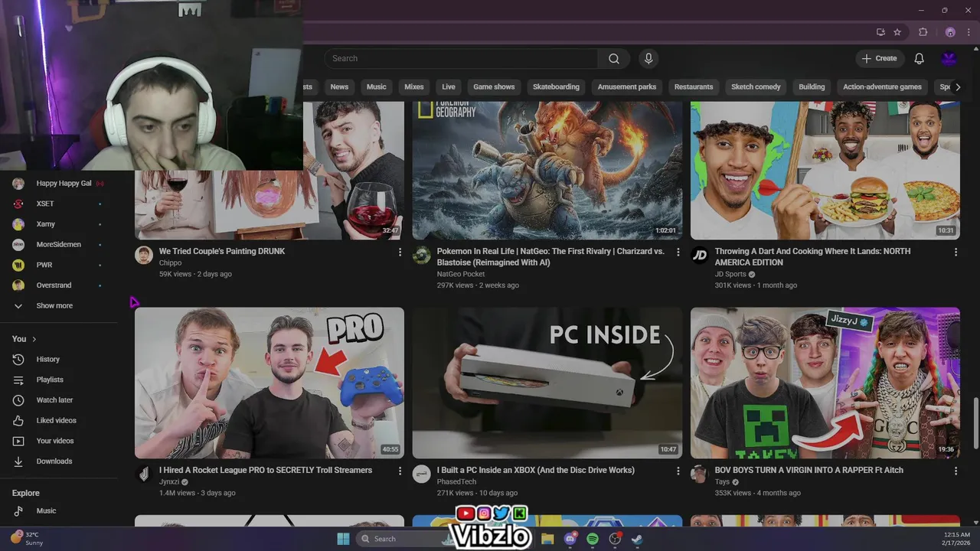Open the Charizard vs. Blastoise thumbnail

click(547, 170)
